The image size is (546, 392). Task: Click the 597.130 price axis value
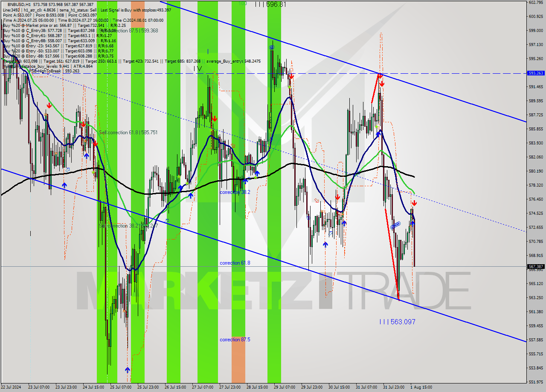point(536,44)
